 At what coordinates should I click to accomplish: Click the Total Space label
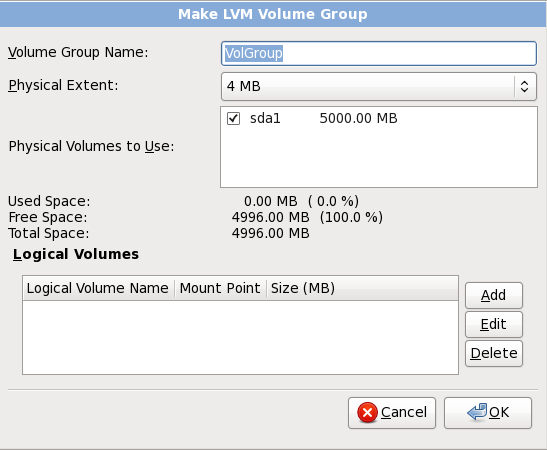[x=49, y=233]
